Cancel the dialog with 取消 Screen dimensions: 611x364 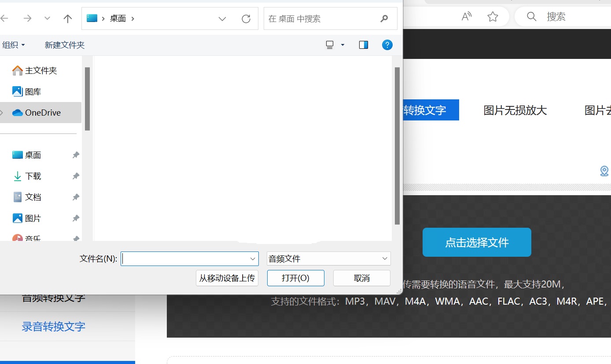[x=362, y=278]
